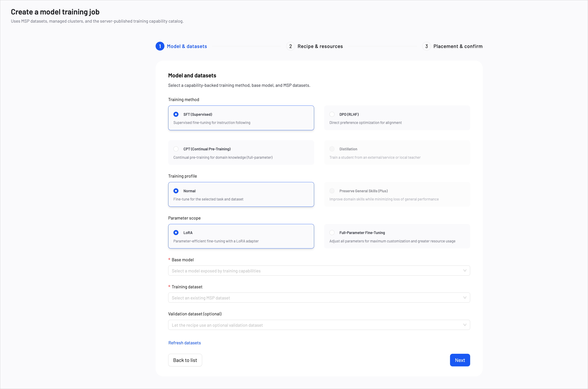Click the Next button
588x389 pixels.
pyautogui.click(x=460, y=360)
